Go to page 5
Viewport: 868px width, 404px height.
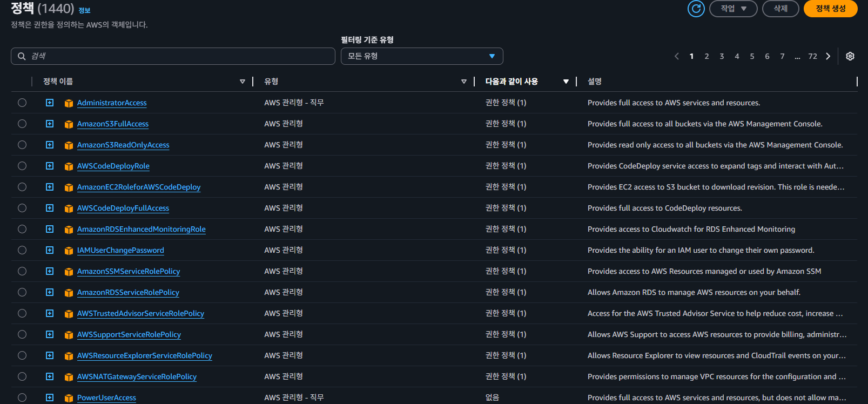[752, 56]
